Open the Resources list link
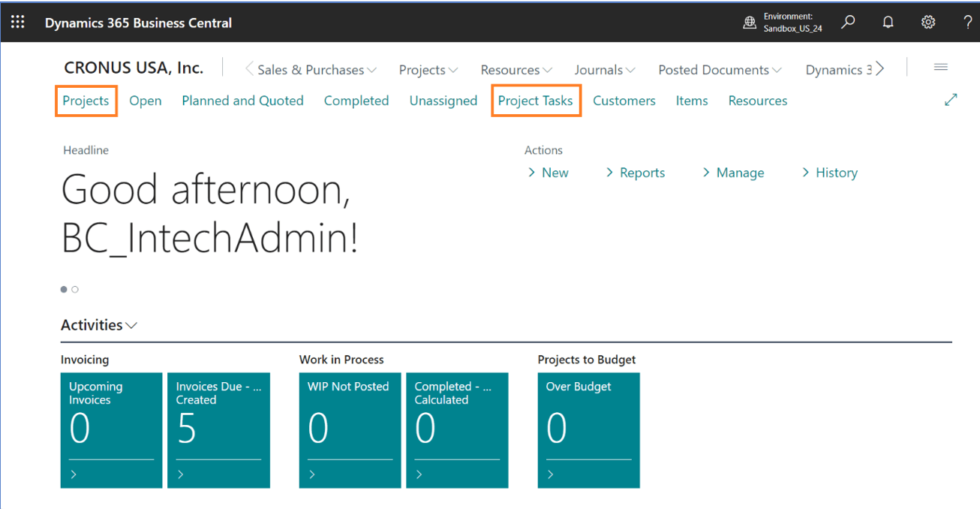The width and height of the screenshot is (980, 509). (758, 101)
